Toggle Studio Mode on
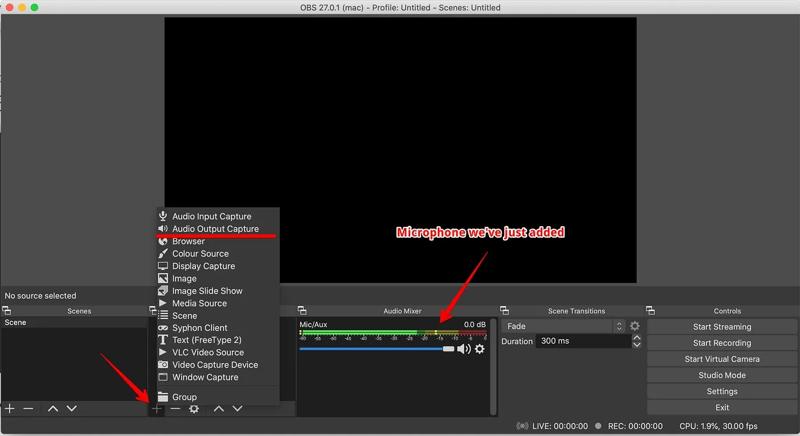Image resolution: width=800 pixels, height=436 pixels. coord(722,375)
